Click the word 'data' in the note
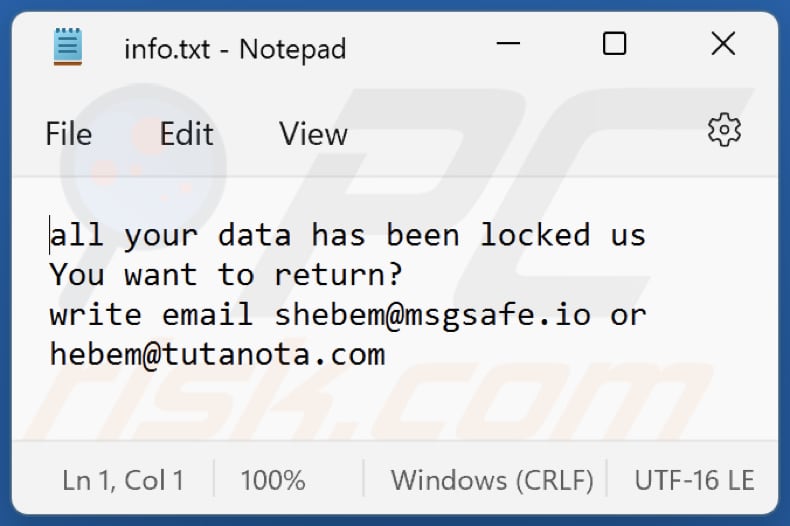The height and width of the screenshot is (526, 790). [x=254, y=235]
